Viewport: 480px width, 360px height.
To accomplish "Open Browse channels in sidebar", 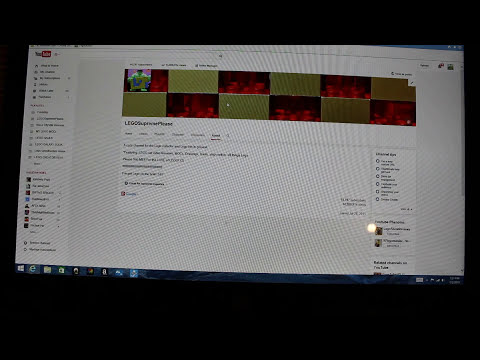I will coord(37,243).
